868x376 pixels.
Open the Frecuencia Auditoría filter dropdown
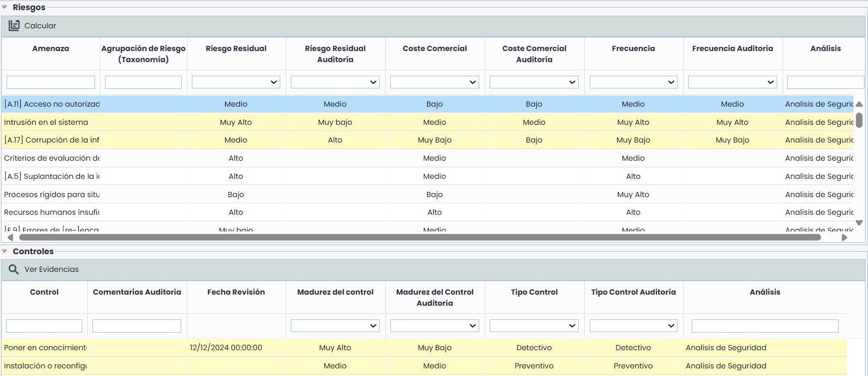pos(732,82)
